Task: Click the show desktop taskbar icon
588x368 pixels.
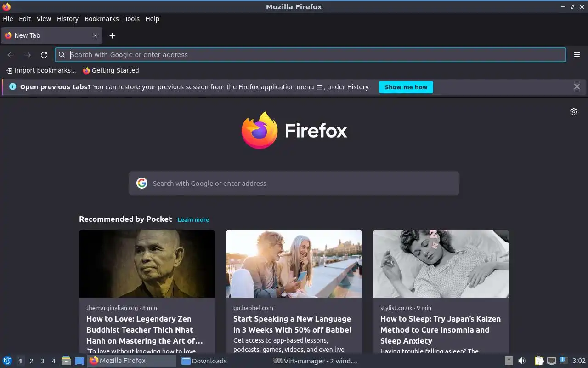Action: coord(79,361)
